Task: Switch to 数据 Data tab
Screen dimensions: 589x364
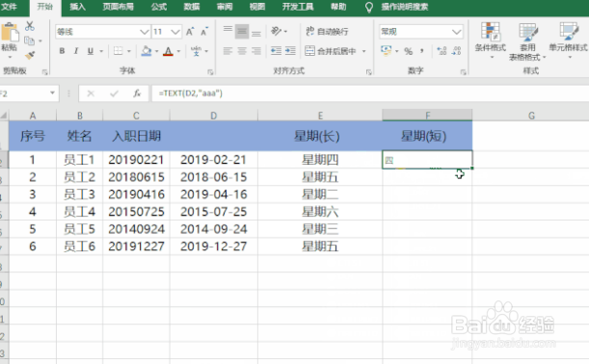Action: 192,7
